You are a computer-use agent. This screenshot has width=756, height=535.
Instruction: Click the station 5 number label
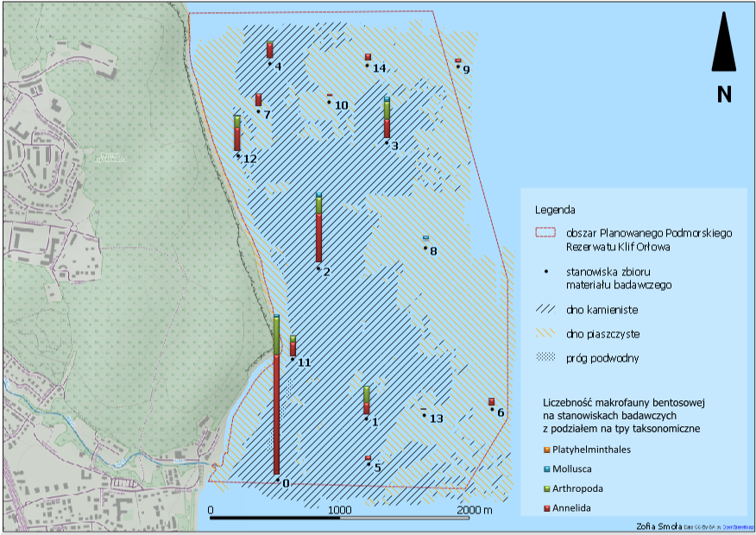(x=377, y=468)
